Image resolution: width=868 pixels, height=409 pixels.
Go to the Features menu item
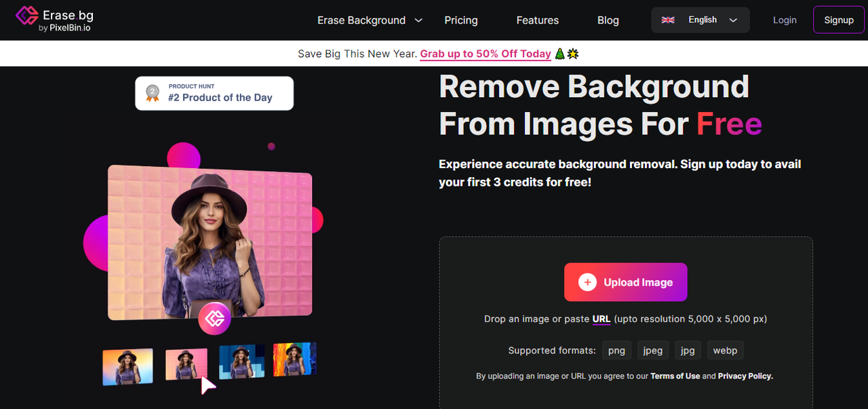click(538, 20)
